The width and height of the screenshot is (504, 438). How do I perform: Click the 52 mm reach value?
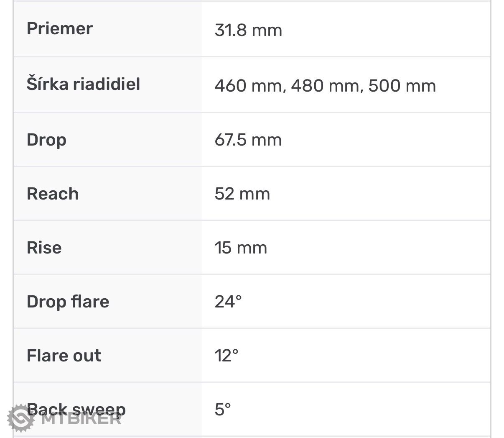coord(242,194)
